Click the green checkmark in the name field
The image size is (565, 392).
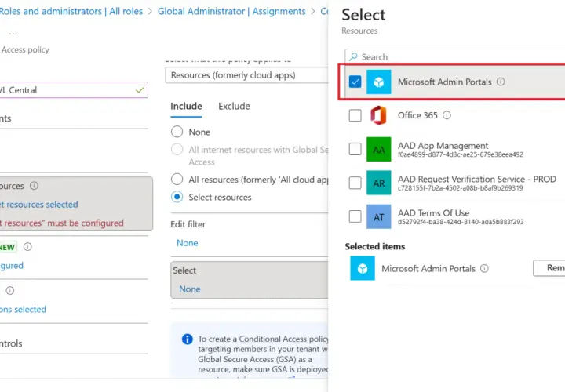pyautogui.click(x=140, y=90)
